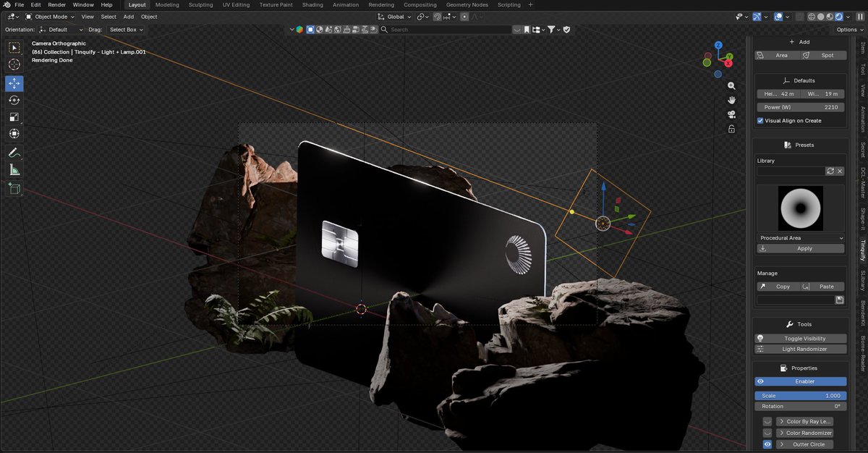Select the Annotate tool
868x453 pixels.
pyautogui.click(x=14, y=153)
